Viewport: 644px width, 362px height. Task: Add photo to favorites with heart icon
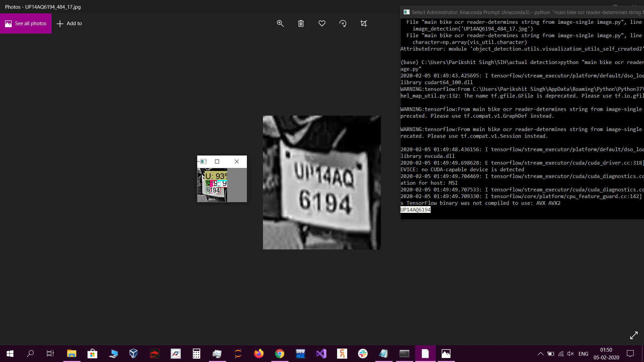(x=322, y=23)
